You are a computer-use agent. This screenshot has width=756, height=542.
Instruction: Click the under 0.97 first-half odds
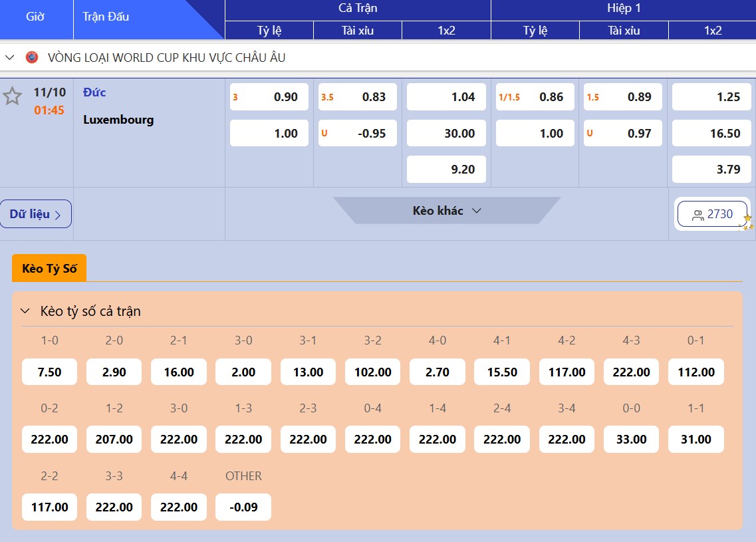pyautogui.click(x=622, y=132)
